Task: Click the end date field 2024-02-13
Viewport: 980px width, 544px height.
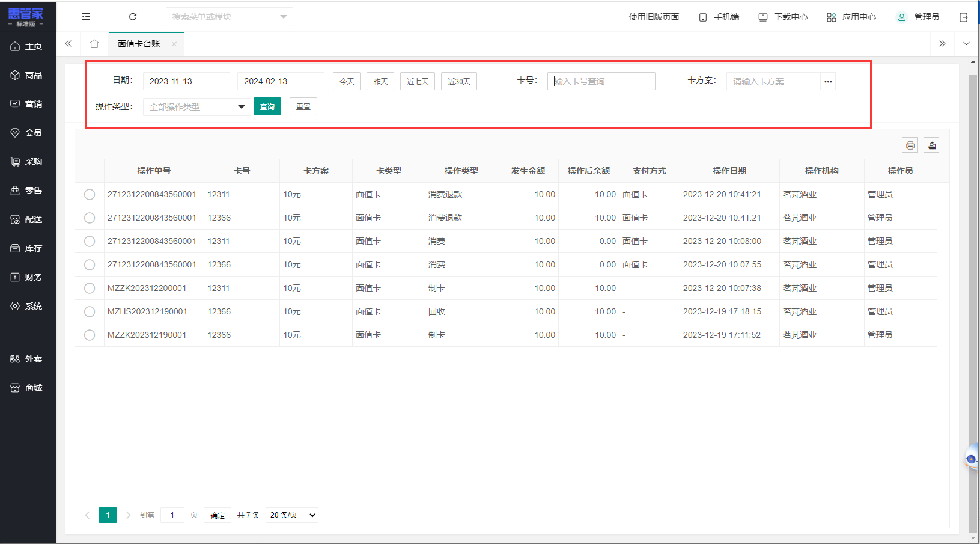Action: (x=281, y=81)
